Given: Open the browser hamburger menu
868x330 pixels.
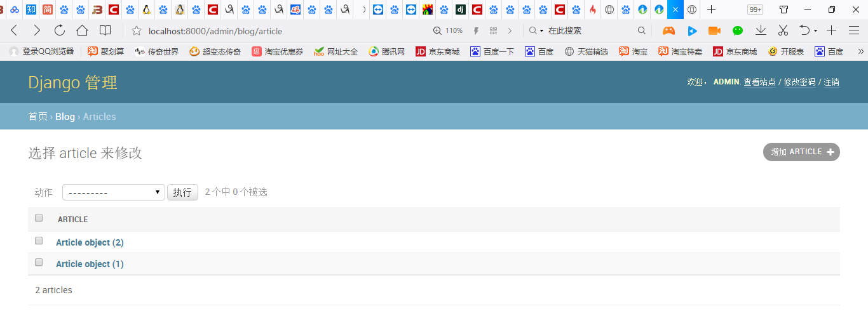Looking at the screenshot, I should [854, 30].
